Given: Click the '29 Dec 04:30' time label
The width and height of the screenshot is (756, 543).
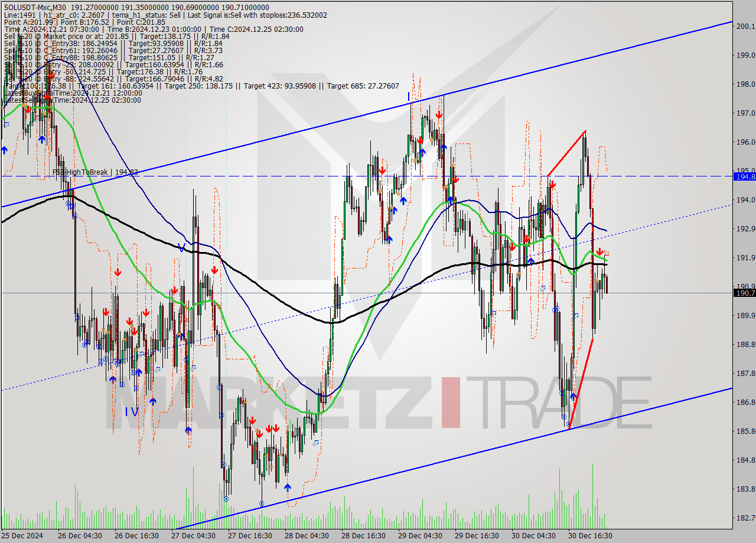Looking at the screenshot, I should click(422, 536).
